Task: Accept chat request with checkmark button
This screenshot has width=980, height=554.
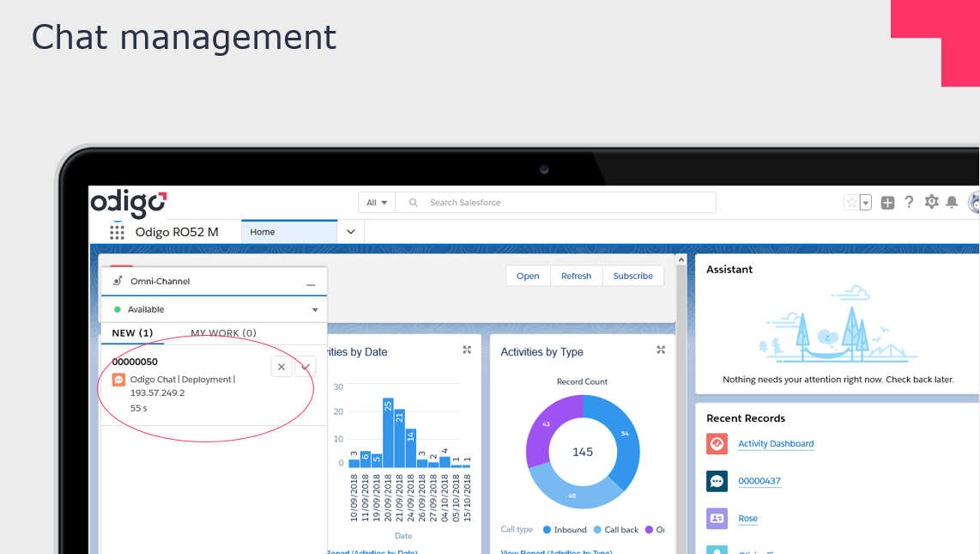Action: [305, 367]
